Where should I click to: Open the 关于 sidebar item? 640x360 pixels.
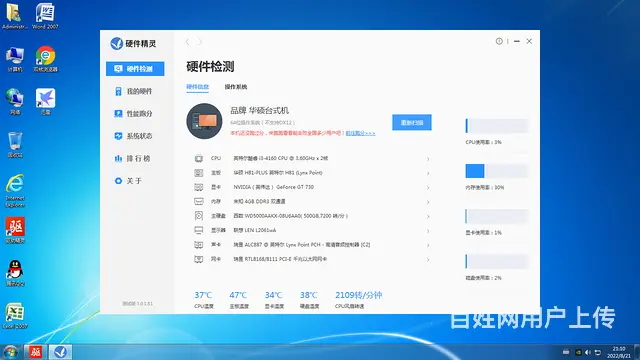128,181
